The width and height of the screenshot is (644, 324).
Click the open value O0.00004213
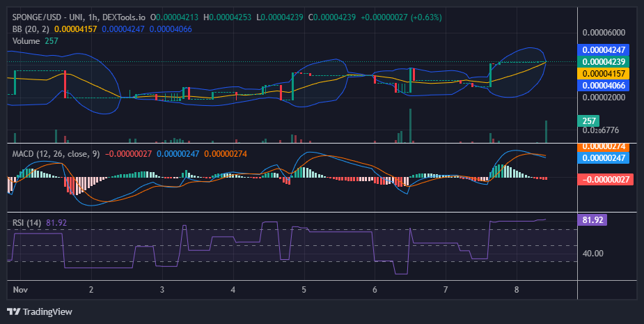[174, 17]
